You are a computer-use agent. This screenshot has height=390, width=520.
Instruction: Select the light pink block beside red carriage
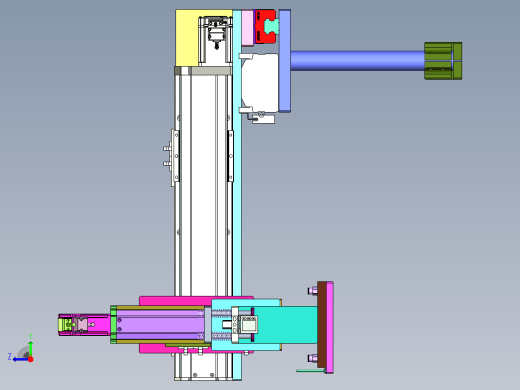click(x=247, y=28)
